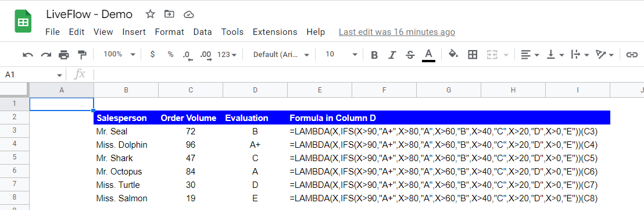
Task: Format as currency with dollar icon
Action: pyautogui.click(x=152, y=54)
